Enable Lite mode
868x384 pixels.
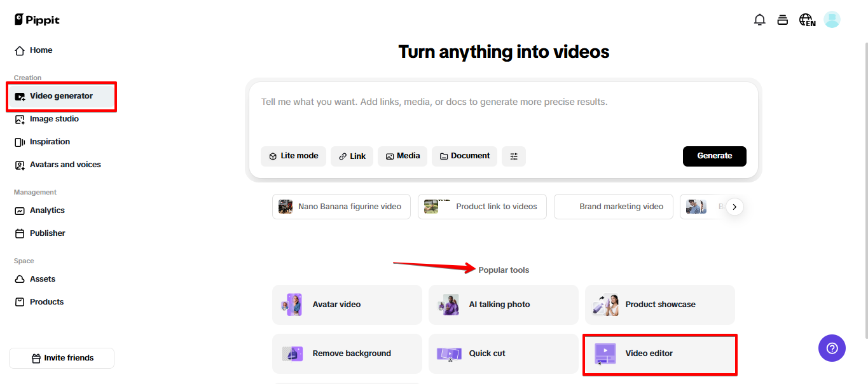(293, 156)
